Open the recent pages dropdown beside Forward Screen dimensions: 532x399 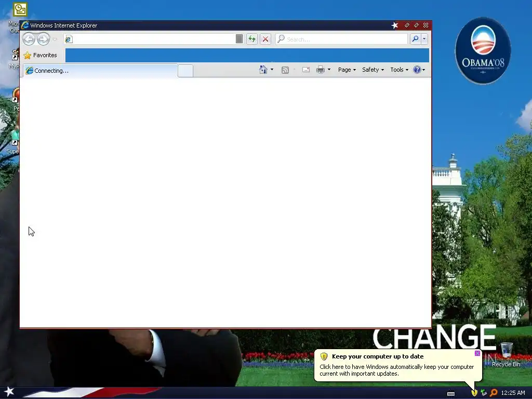pos(55,39)
